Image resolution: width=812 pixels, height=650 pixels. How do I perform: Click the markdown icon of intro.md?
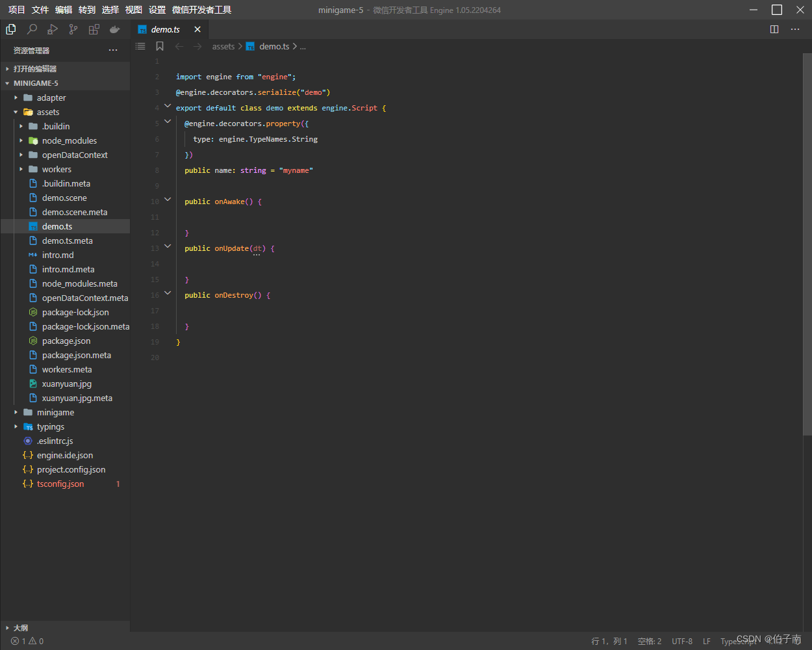click(x=33, y=255)
